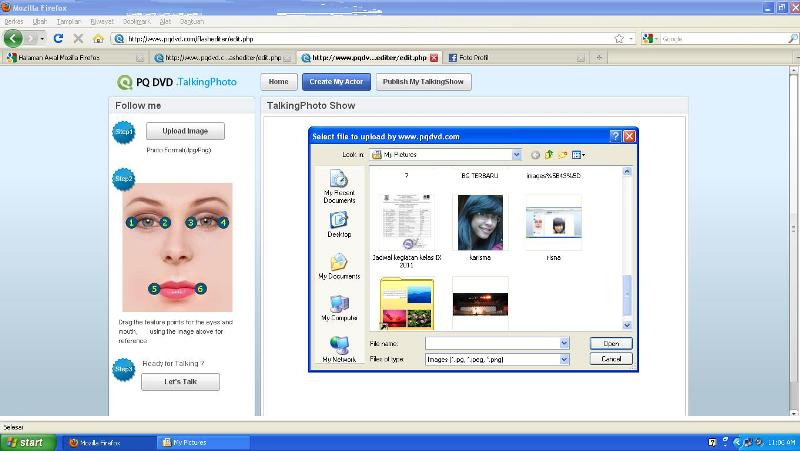The height and width of the screenshot is (451, 800).
Task: Create a new folder in file dialog
Action: (x=563, y=155)
